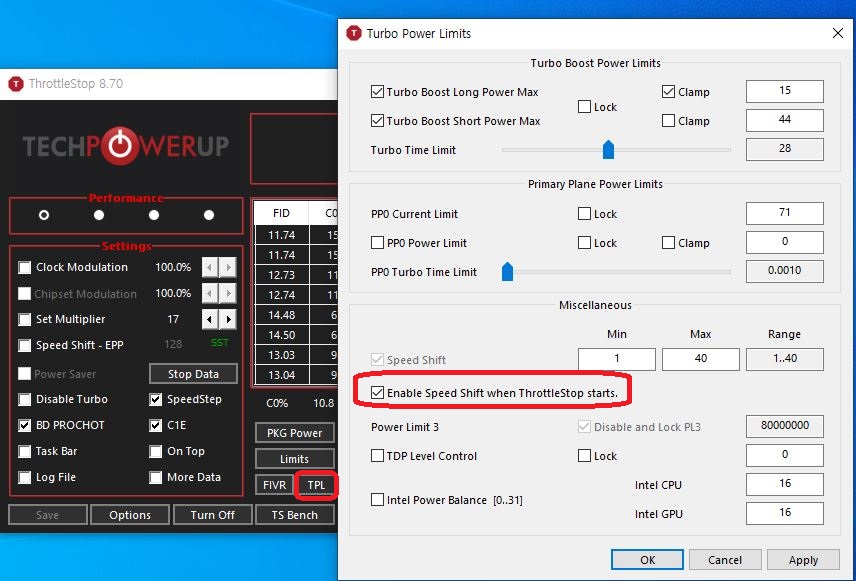The width and height of the screenshot is (856, 581).
Task: Check the TDP Level Control Lock box
Action: coord(584,455)
